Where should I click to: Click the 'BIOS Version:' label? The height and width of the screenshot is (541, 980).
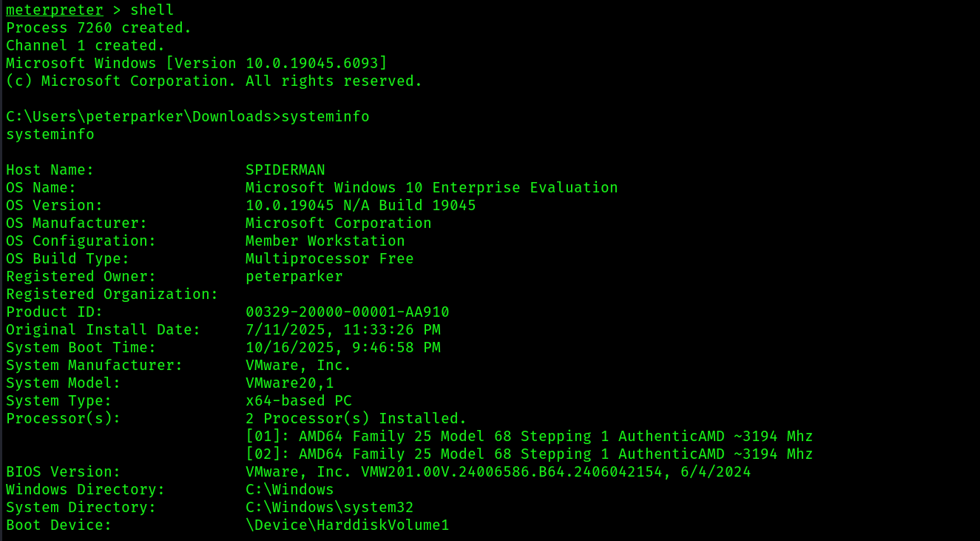coord(64,472)
